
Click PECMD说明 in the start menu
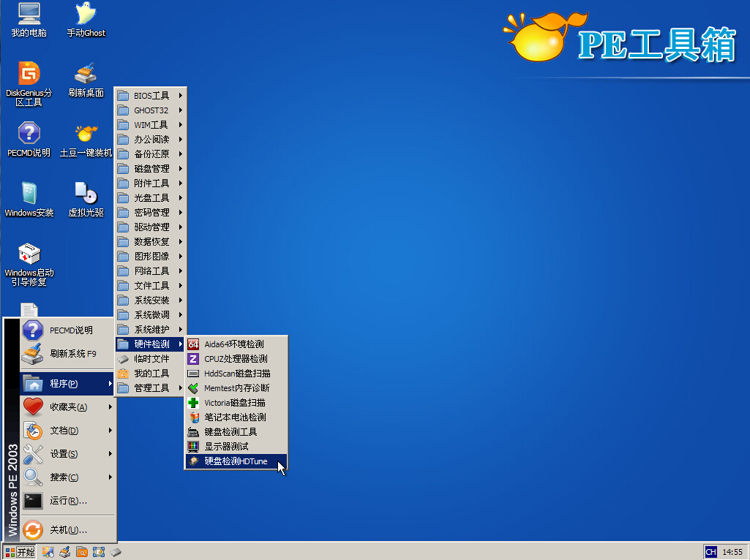pos(67,330)
